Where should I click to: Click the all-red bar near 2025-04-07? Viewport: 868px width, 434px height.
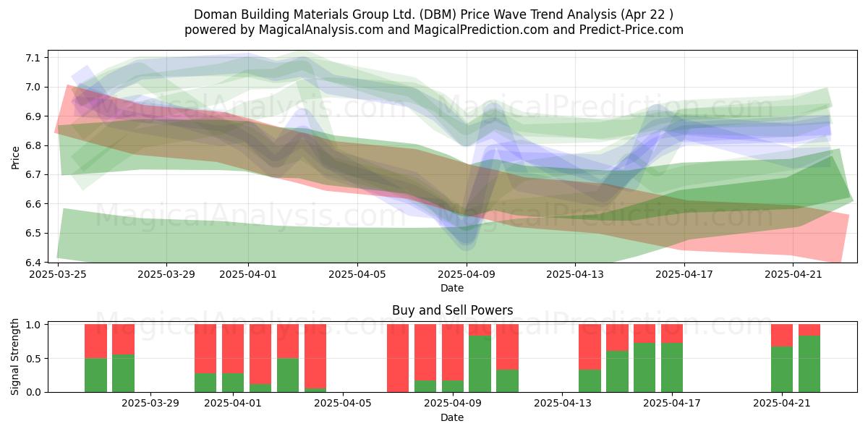tap(398, 358)
